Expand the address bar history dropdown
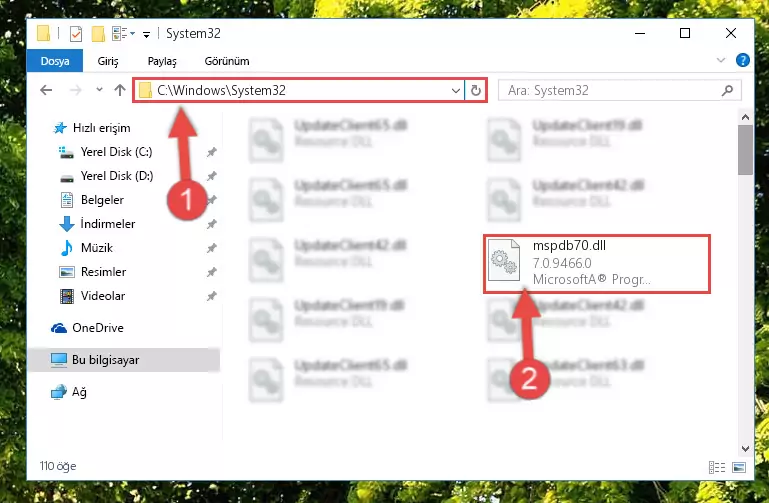 point(456,90)
